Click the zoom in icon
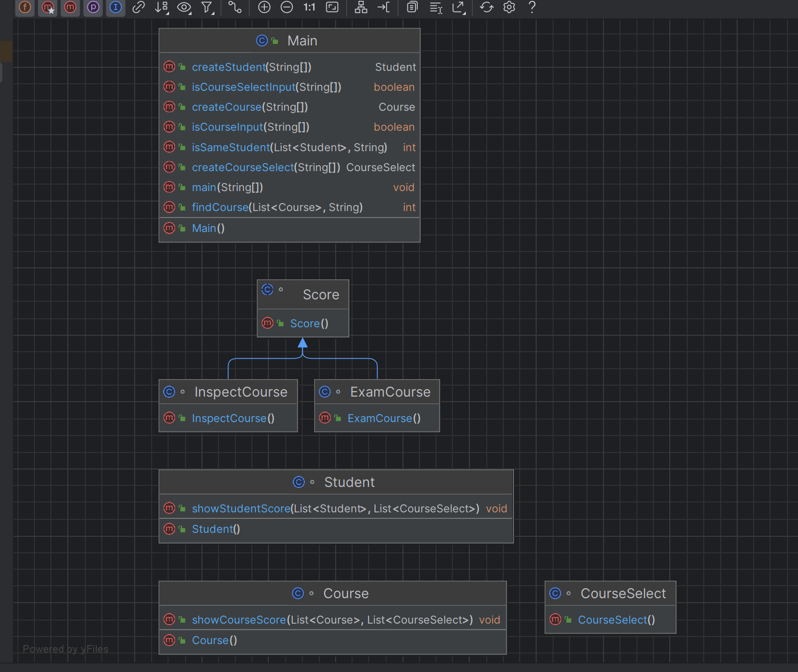This screenshot has height=672, width=798. click(264, 7)
